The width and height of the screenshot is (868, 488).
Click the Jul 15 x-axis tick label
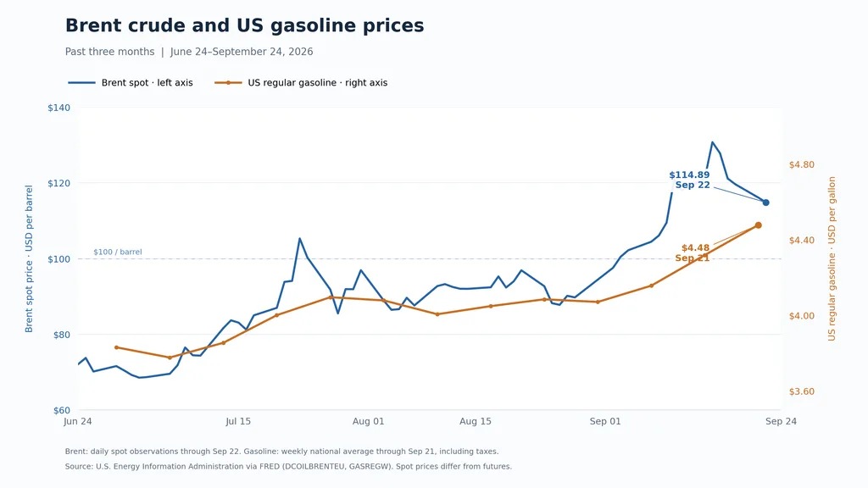[x=238, y=422]
